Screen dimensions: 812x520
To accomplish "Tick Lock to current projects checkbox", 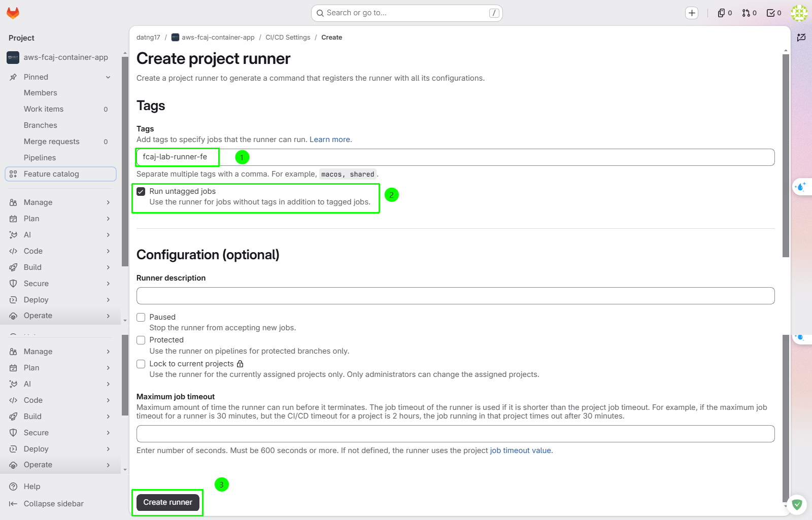I will [x=141, y=364].
